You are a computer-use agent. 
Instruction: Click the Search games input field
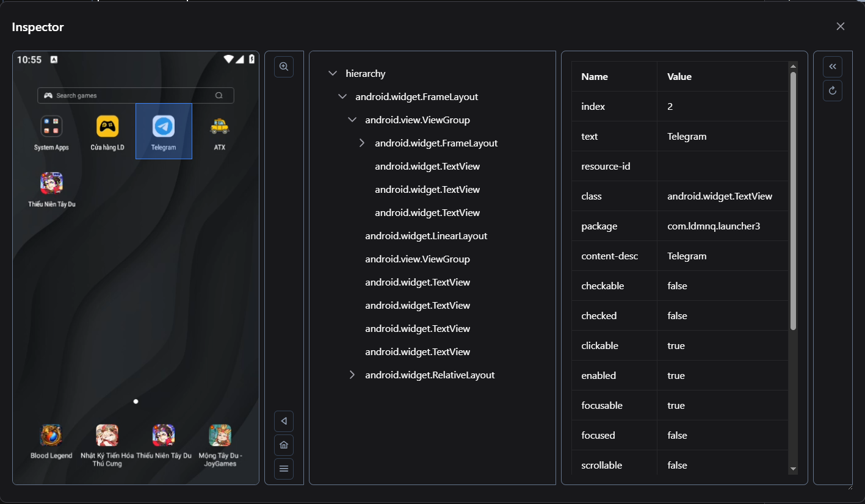click(135, 95)
